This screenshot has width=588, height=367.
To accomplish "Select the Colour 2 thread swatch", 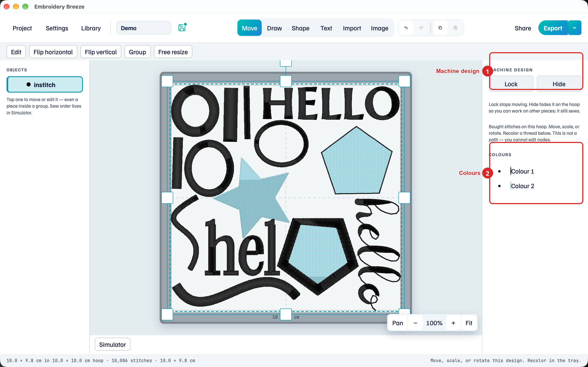I will [x=511, y=186].
